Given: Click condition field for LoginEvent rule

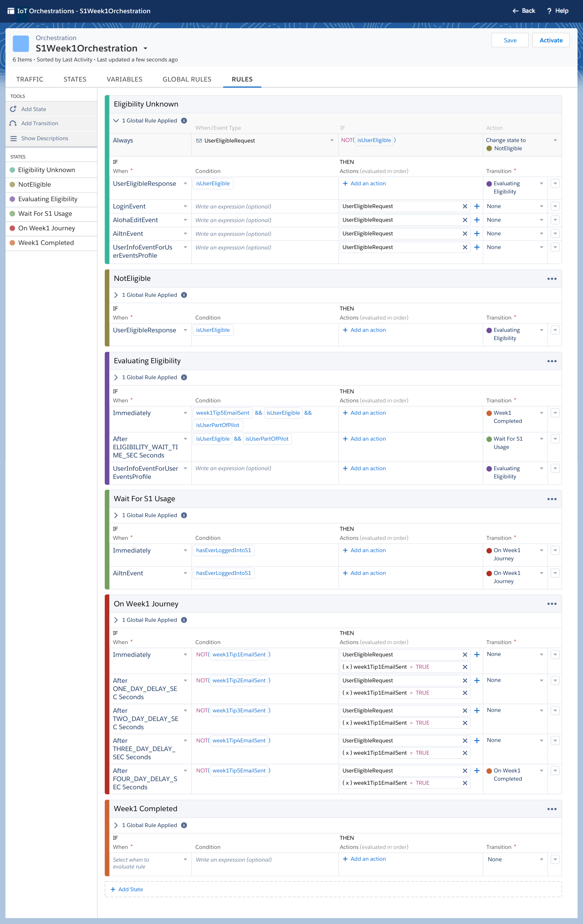Looking at the screenshot, I should pyautogui.click(x=265, y=206).
